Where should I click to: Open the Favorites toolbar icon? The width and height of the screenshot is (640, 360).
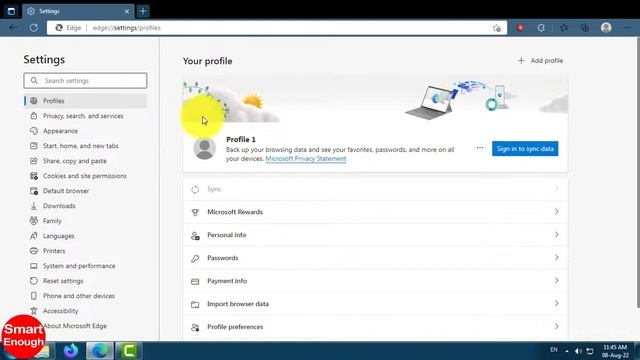(x=564, y=28)
